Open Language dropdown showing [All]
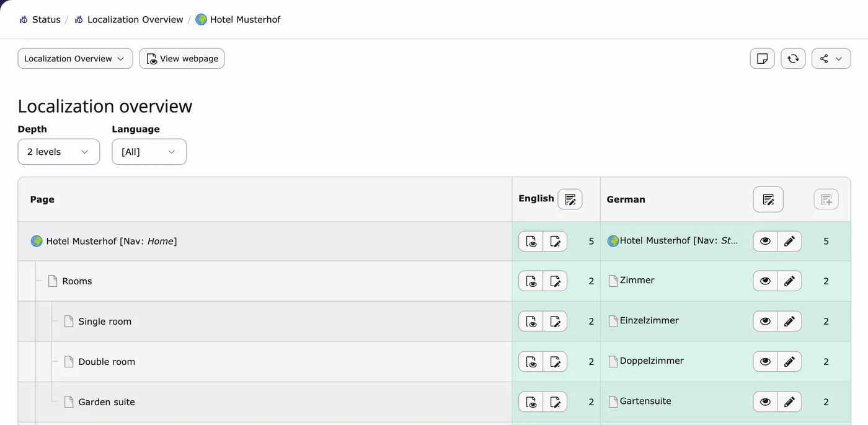This screenshot has width=868, height=425. coord(149,152)
